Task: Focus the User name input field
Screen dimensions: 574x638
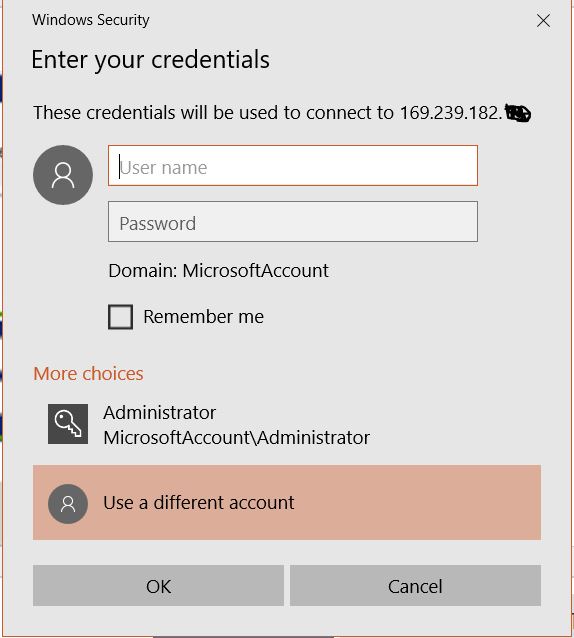Action: coord(293,166)
